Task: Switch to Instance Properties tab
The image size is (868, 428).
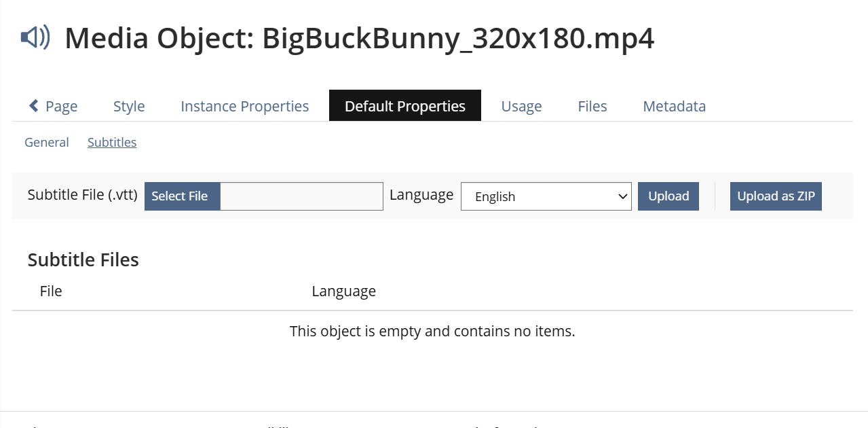Action: pyautogui.click(x=244, y=106)
